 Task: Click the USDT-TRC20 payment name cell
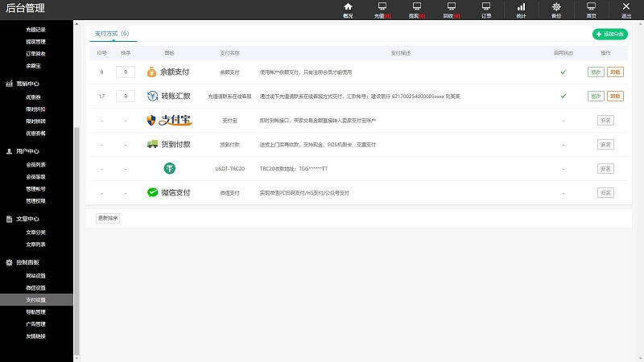point(229,169)
